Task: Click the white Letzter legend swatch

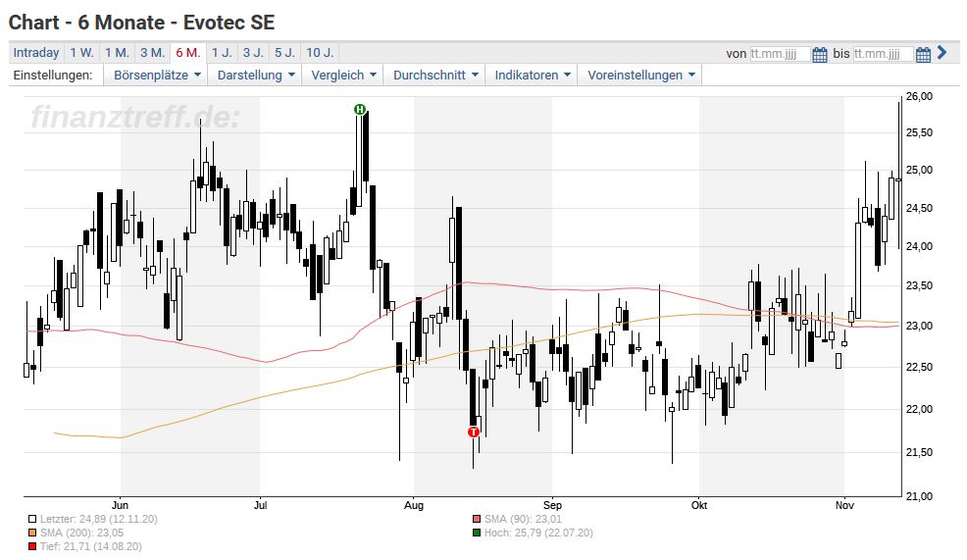Action: (32, 519)
